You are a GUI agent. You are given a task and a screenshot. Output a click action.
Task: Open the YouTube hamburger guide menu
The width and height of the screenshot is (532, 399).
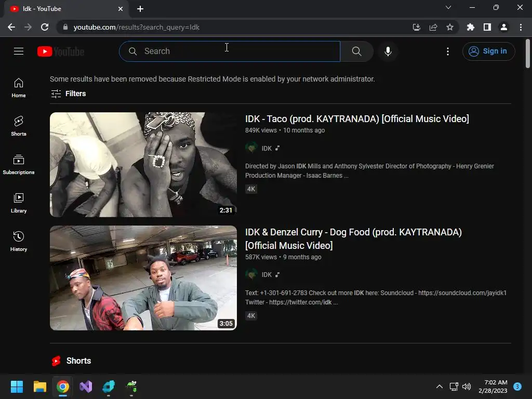point(19,51)
